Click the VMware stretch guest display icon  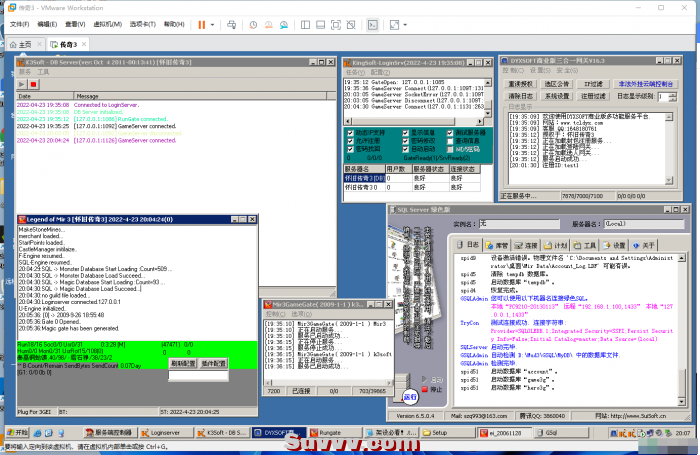click(394, 25)
